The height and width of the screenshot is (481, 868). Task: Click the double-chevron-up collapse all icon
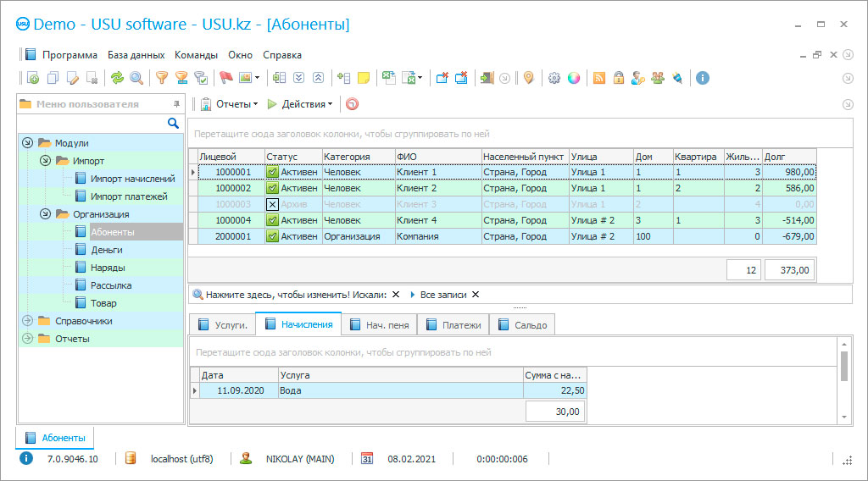319,78
